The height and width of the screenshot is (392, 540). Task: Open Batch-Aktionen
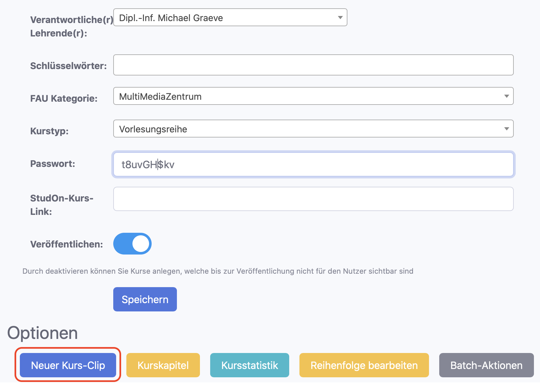pyautogui.click(x=486, y=365)
